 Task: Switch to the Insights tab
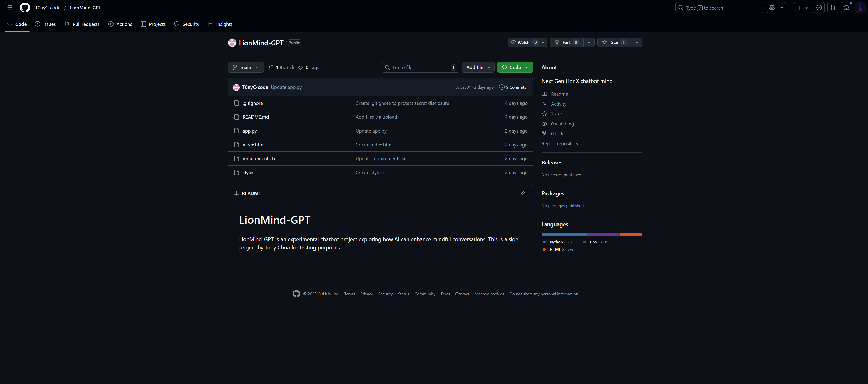pyautogui.click(x=220, y=24)
